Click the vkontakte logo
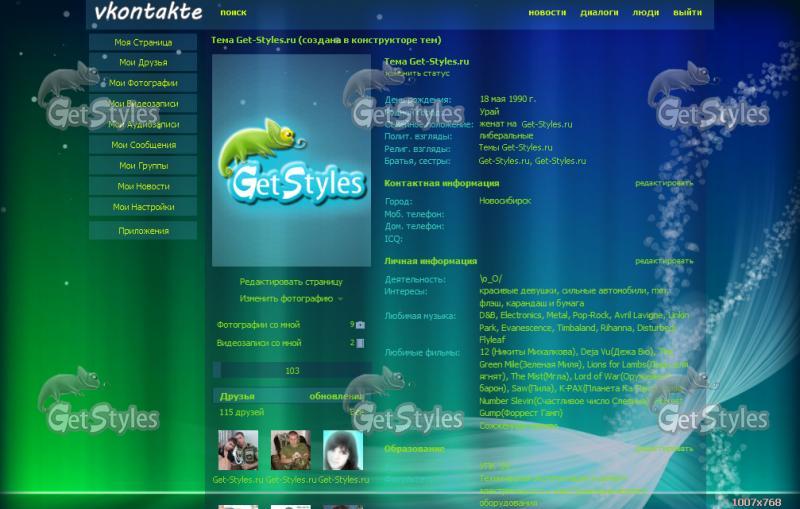 148,12
